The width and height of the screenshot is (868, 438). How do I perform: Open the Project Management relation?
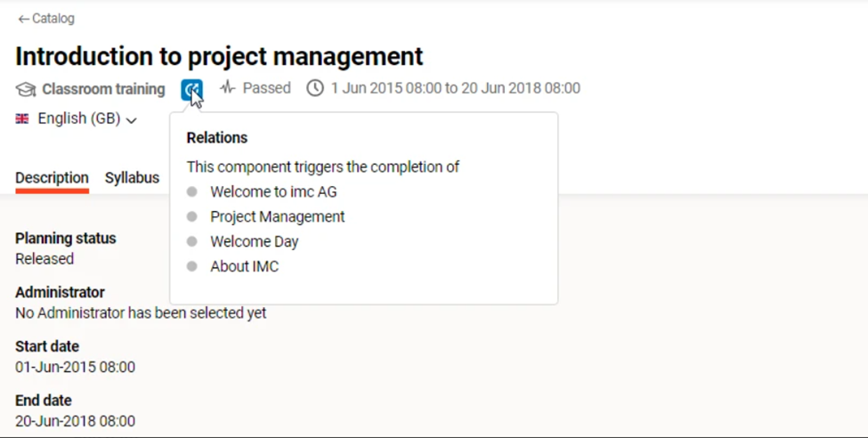point(277,216)
